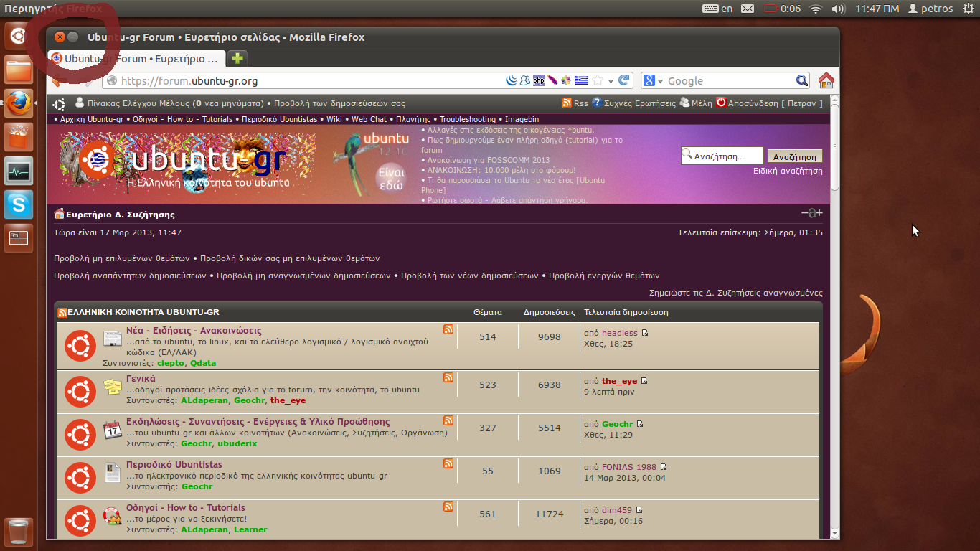The image size is (980, 551).
Task: Expand the URL bar history dropdown arrow
Action: tap(611, 81)
